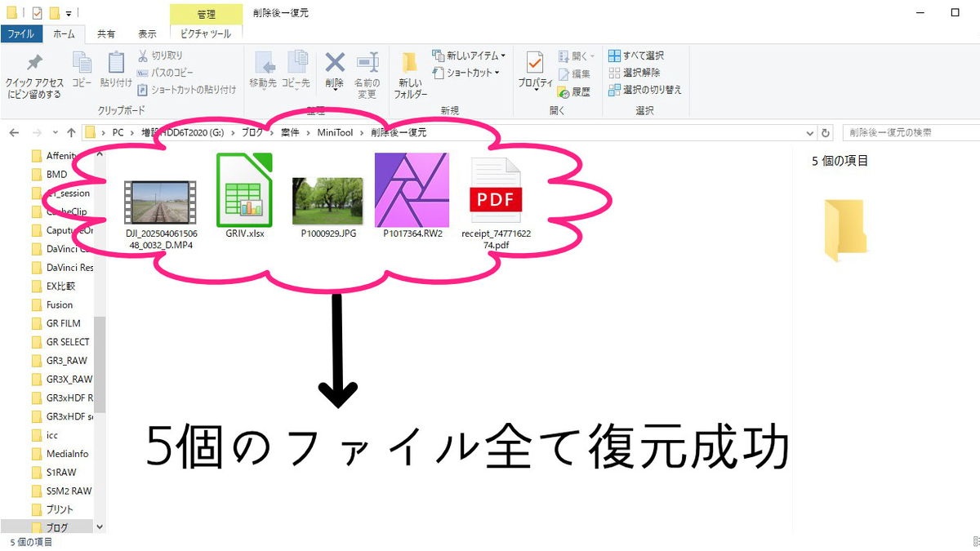This screenshot has width=980, height=551.
Task: Choose パスのコピー copy path
Action: pyautogui.click(x=163, y=73)
